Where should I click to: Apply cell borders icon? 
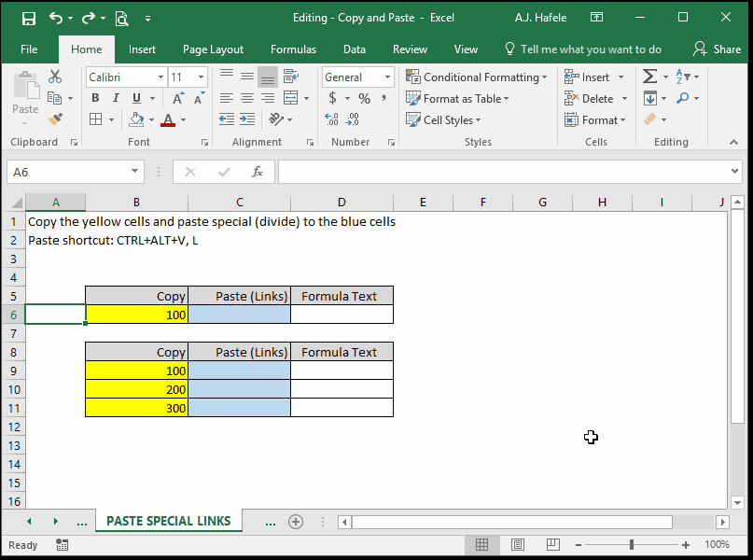click(x=95, y=119)
